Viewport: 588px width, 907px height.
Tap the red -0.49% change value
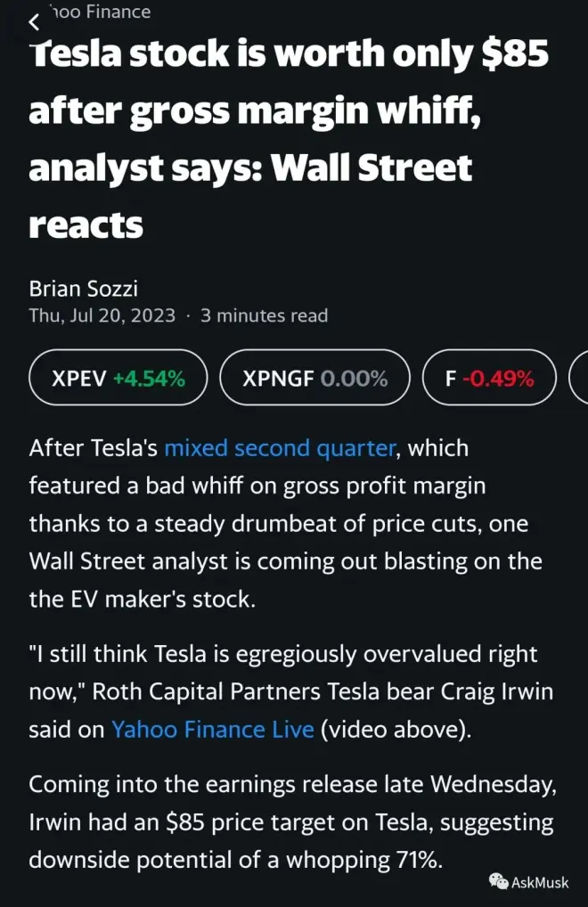pyautogui.click(x=497, y=379)
